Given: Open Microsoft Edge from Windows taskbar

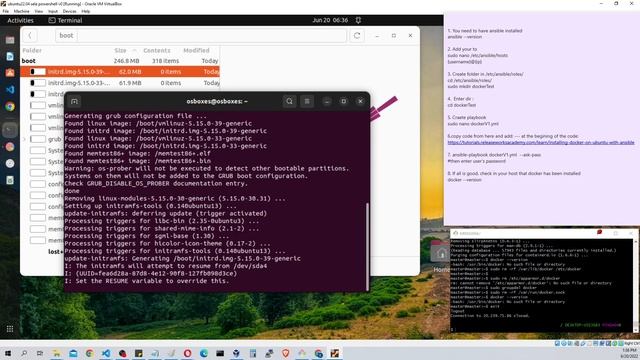Looking at the screenshot, I should click(204, 353).
